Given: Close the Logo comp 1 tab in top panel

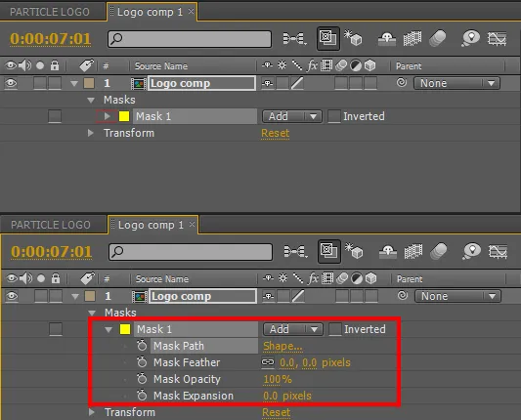Looking at the screenshot, I should point(191,12).
